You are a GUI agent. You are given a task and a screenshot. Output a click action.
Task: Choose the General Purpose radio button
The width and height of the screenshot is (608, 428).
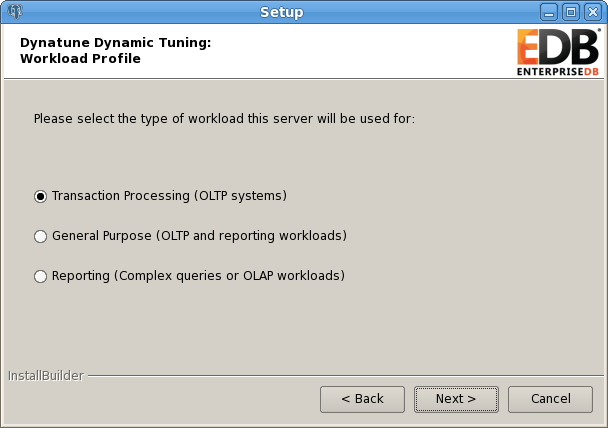pyautogui.click(x=40, y=236)
